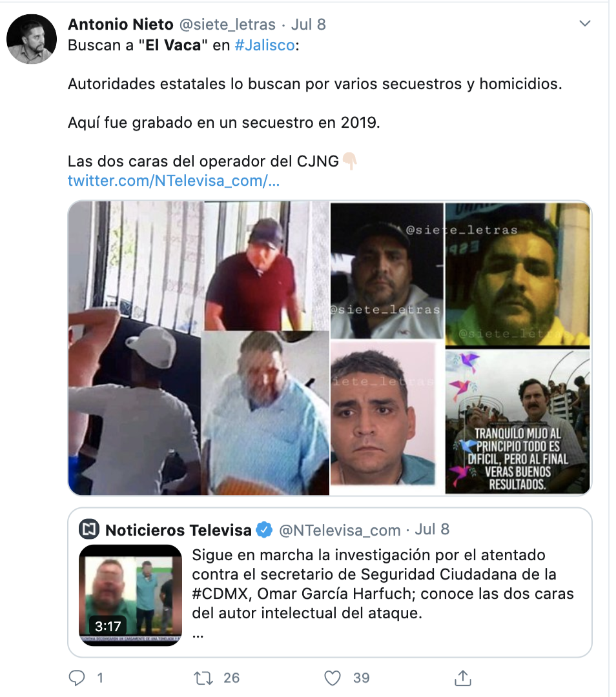The height and width of the screenshot is (697, 616).
Task: Open the left kidnapping footage photo
Action: click(199, 348)
